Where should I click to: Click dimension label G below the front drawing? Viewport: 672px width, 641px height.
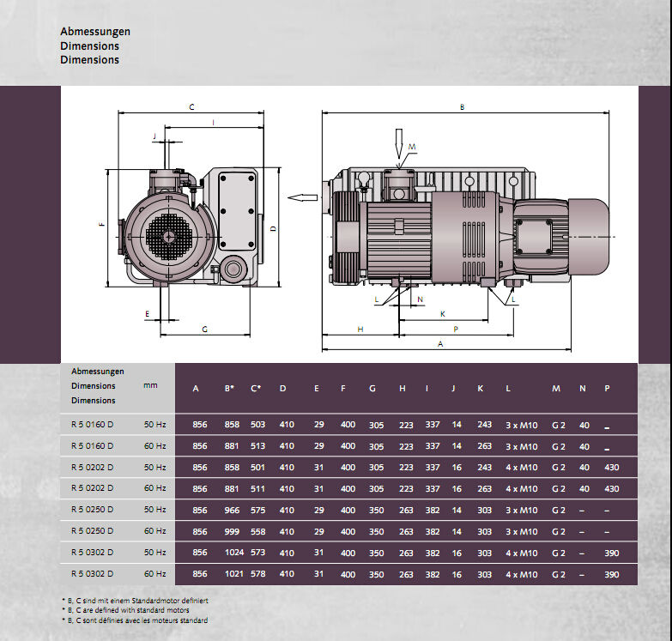tap(204, 330)
